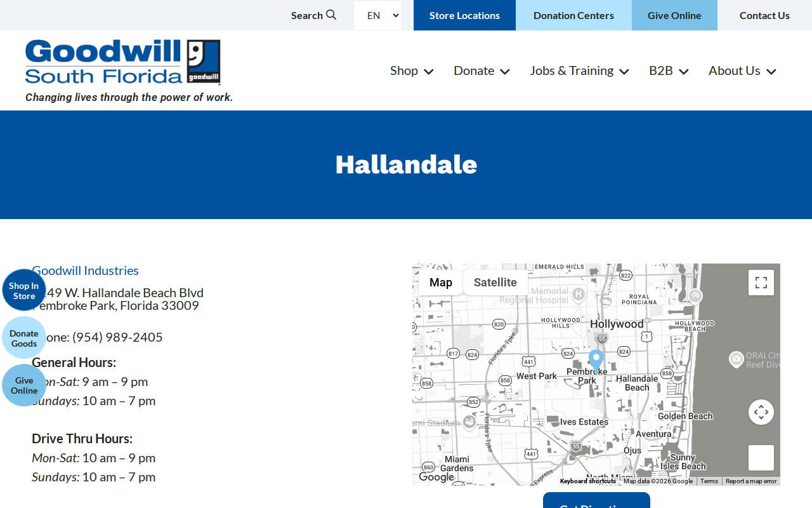
Task: Expand the Shop chevron
Action: [x=429, y=72]
